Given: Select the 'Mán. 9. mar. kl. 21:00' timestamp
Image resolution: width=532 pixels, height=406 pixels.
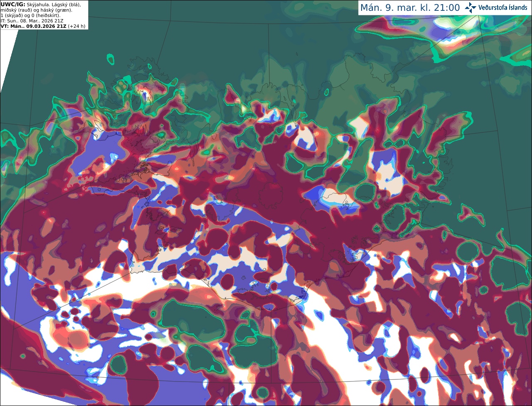Looking at the screenshot, I should (410, 8).
